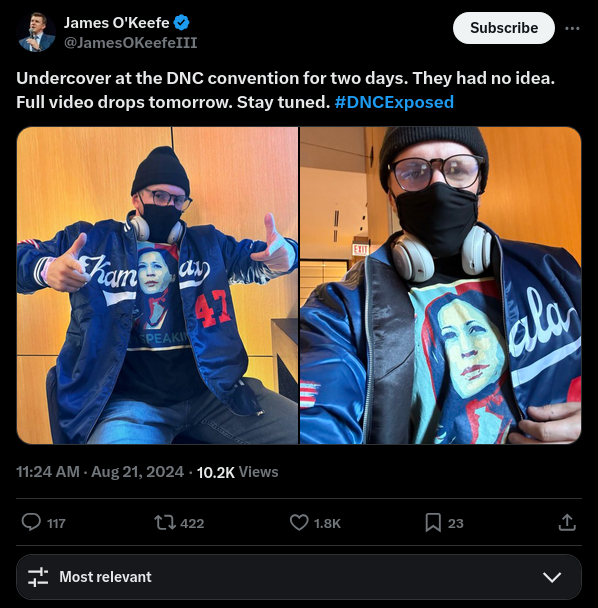This screenshot has height=608, width=598.
Task: Open the @JamesOKeefeIII handle link
Action: [130, 43]
